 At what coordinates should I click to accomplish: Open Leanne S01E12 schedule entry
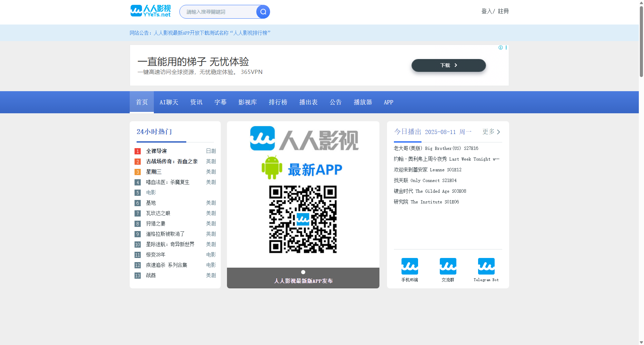tap(428, 170)
